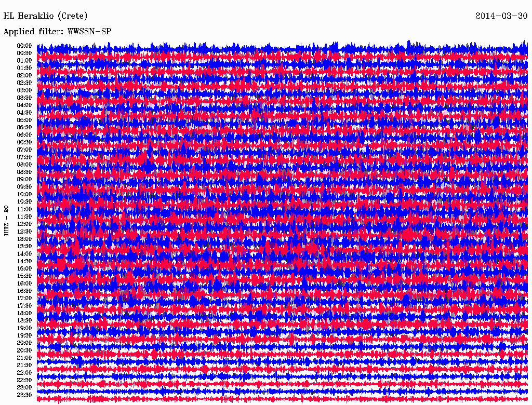Screen dimensions: 532x405
Task: Click the '06:00' time label
Action: pyautogui.click(x=24, y=134)
